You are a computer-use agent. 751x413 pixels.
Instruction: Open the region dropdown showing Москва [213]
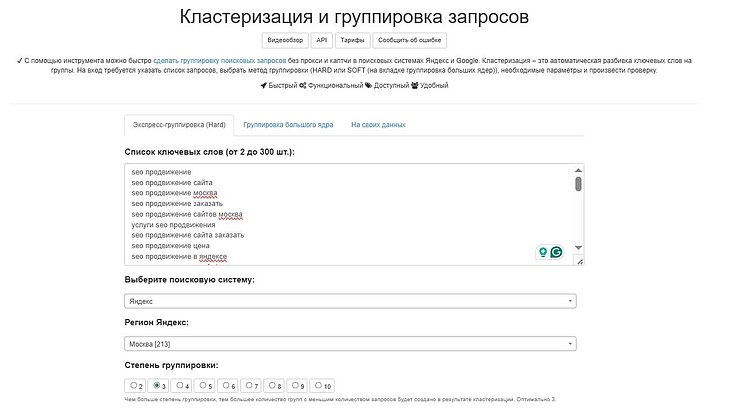[350, 344]
